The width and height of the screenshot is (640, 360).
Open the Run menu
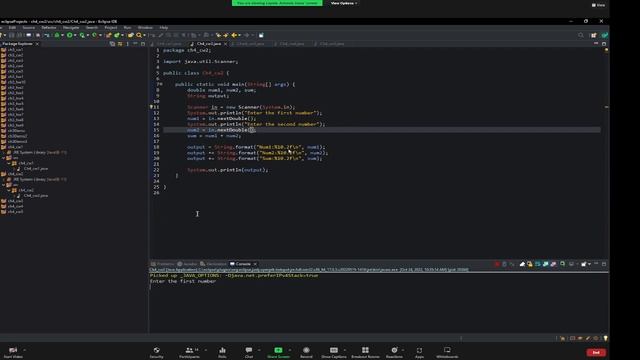tap(127, 28)
